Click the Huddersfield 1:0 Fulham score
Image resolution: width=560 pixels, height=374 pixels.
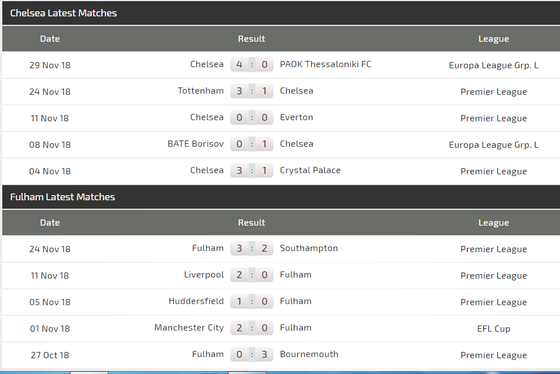tap(252, 301)
